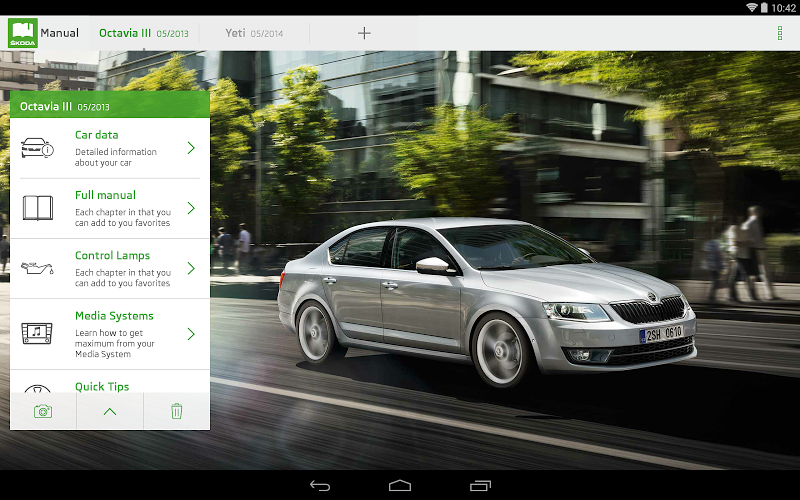Tap the Skoda Manual app logo
The height and width of the screenshot is (500, 800).
23,33
